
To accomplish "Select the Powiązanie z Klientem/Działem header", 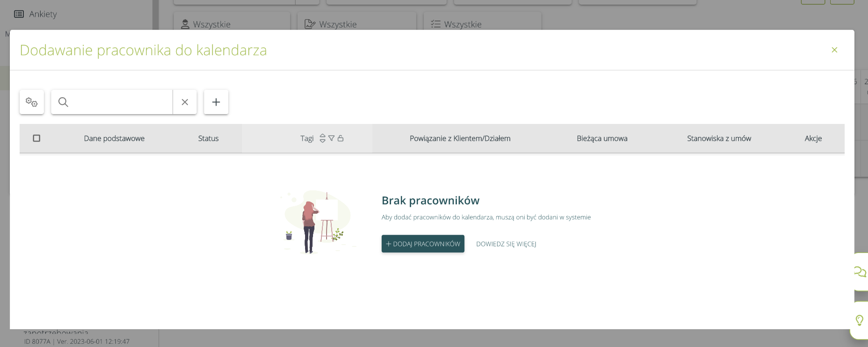I will pos(460,138).
